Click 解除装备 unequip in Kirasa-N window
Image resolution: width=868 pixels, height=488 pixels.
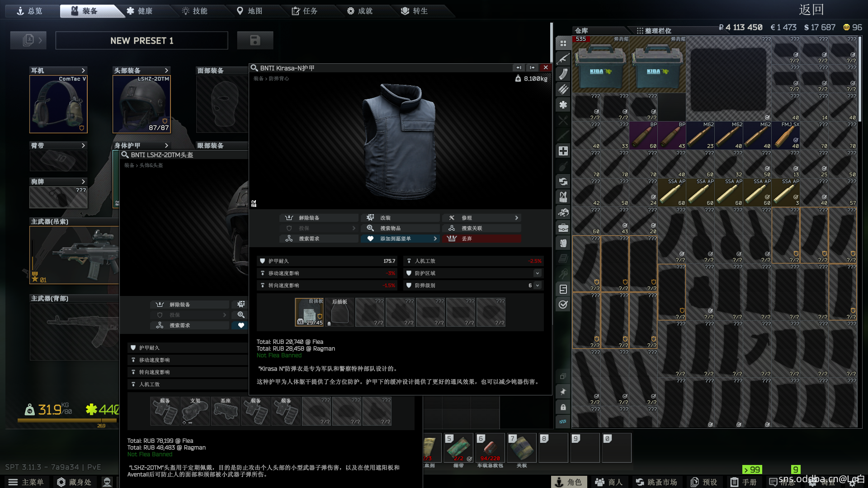(319, 218)
